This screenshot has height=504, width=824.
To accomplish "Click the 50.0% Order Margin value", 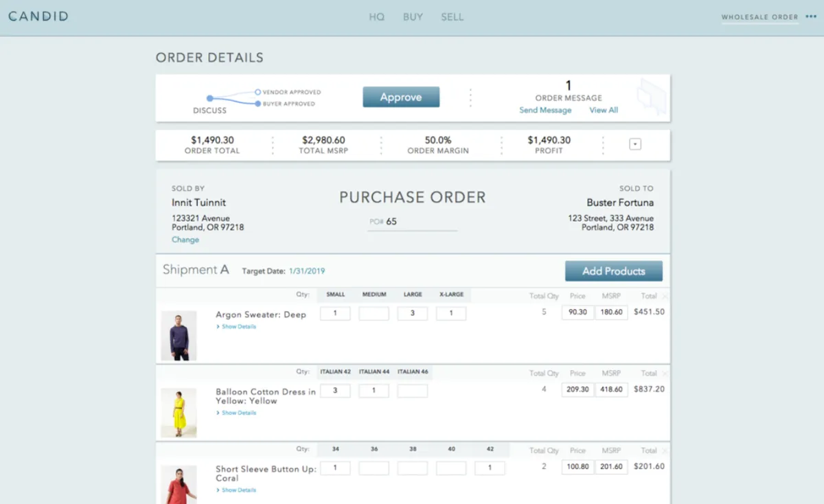I will coord(438,140).
